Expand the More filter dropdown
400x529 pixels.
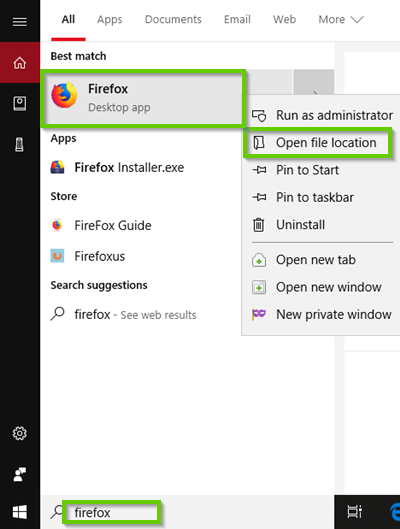[x=341, y=20]
